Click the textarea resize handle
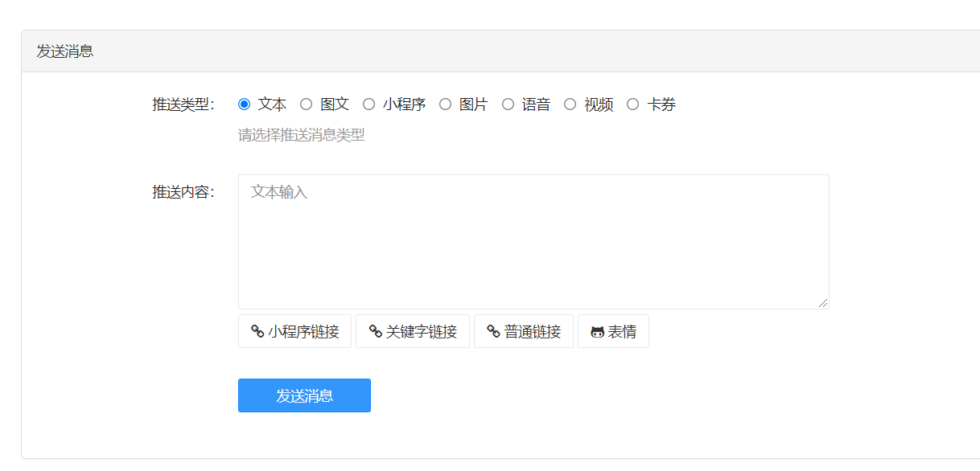Screen dimensions: 980x471 pos(823,303)
